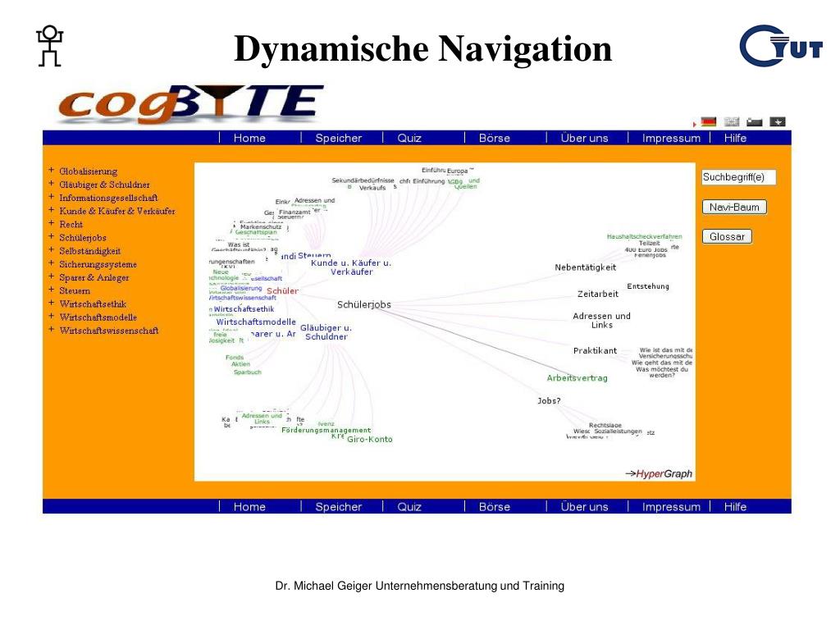Click Börse in the bottom navigation bar

pos(495,507)
